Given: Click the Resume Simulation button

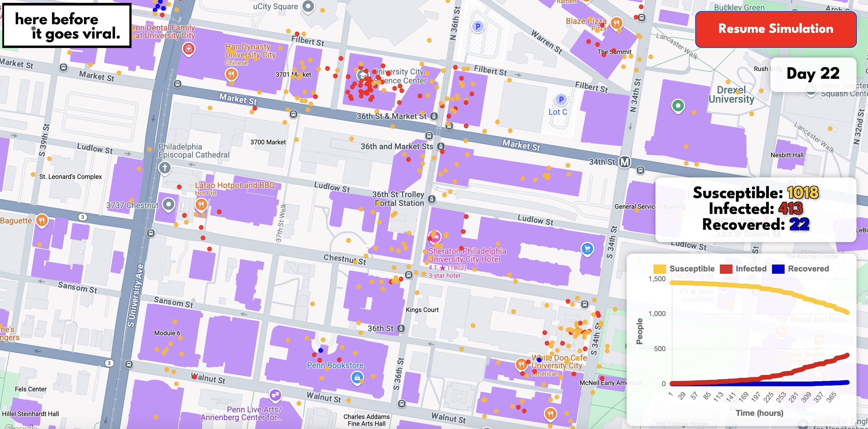Looking at the screenshot, I should coord(776,29).
